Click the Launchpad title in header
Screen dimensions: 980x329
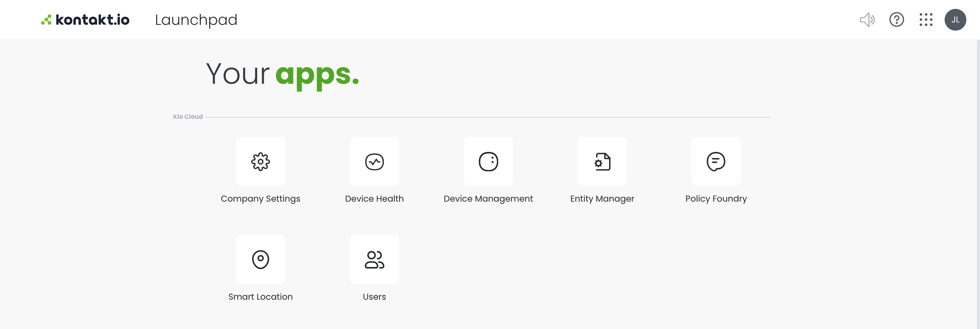pos(196,20)
